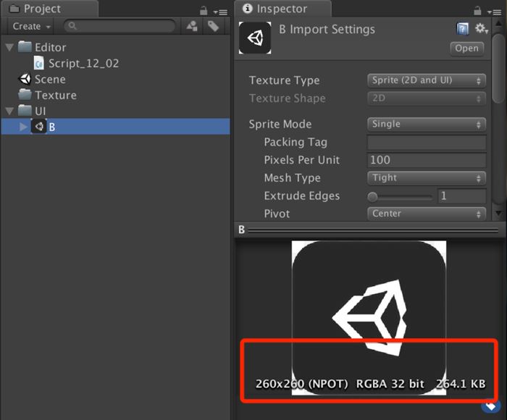Toggle the Inspector panel lock icon
507x420 pixels.
[476, 9]
